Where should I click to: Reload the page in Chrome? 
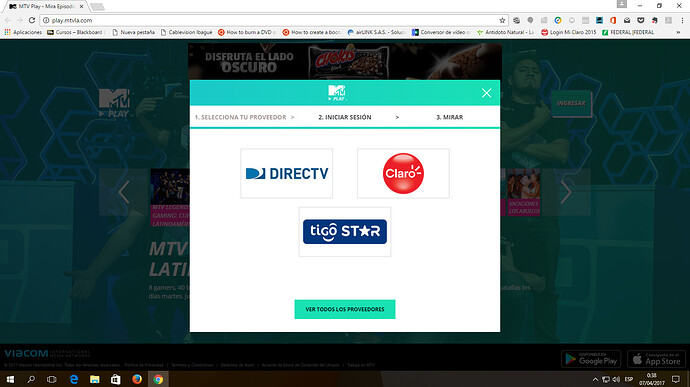coord(32,20)
